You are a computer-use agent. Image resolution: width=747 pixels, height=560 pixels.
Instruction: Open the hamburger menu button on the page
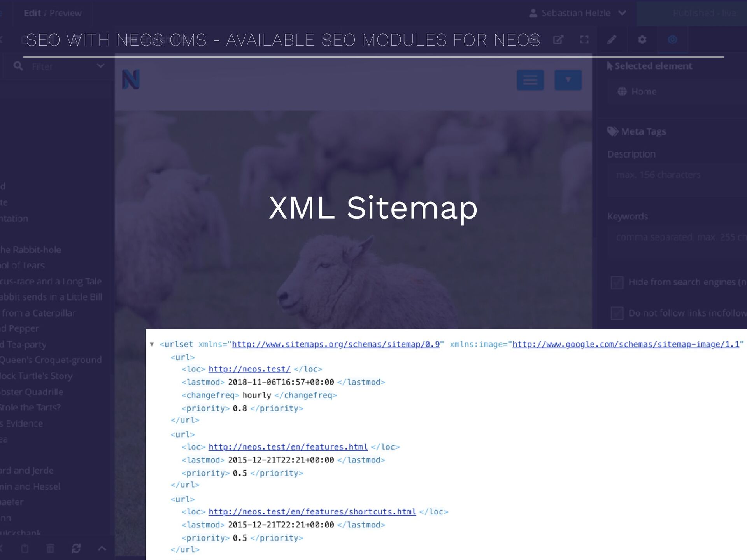click(530, 80)
